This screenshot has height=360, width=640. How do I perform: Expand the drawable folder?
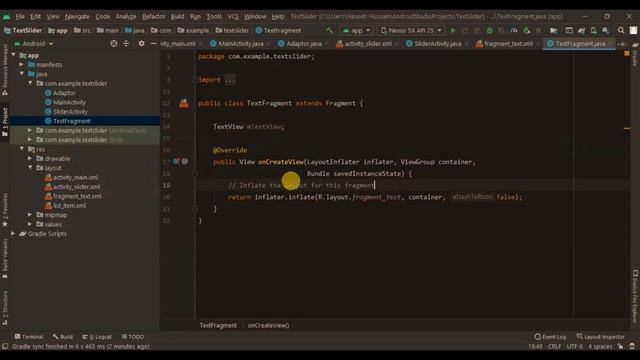pyautogui.click(x=30, y=158)
